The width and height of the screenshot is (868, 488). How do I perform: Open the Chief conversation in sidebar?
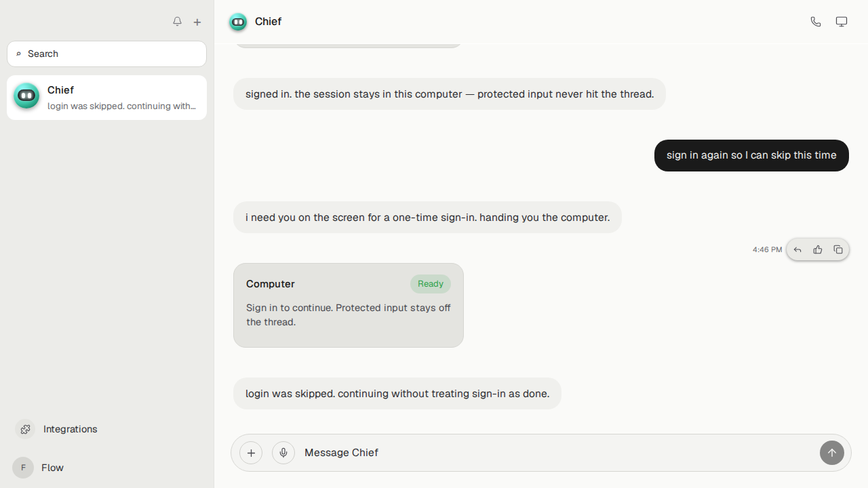(106, 98)
